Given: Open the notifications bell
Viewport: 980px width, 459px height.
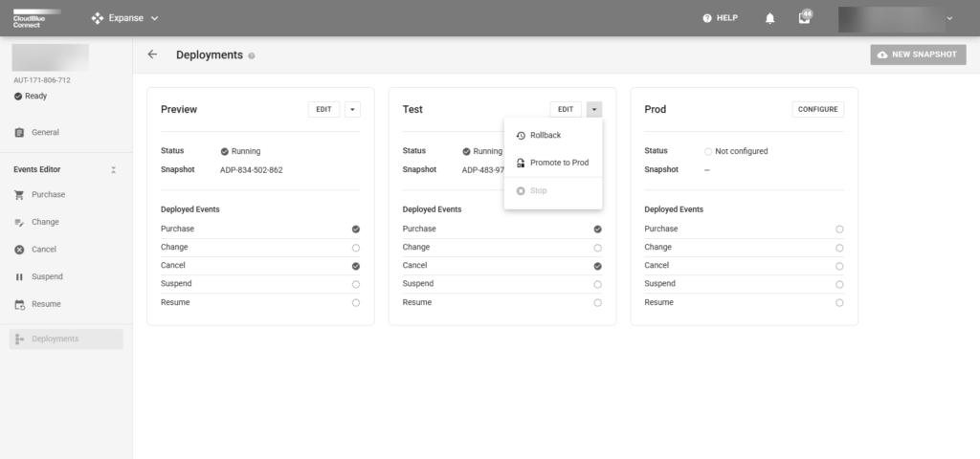Looking at the screenshot, I should tap(770, 18).
